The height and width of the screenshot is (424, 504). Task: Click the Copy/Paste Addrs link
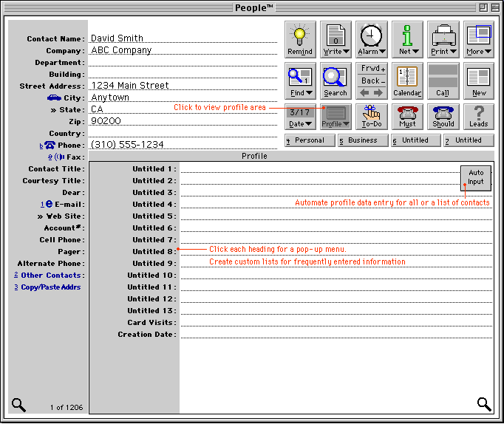click(50, 287)
